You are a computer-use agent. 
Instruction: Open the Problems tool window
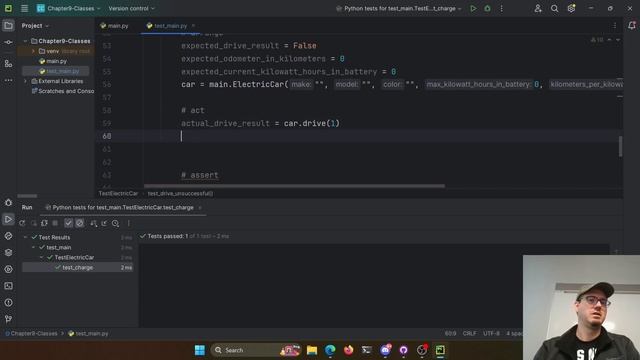(x=8, y=303)
